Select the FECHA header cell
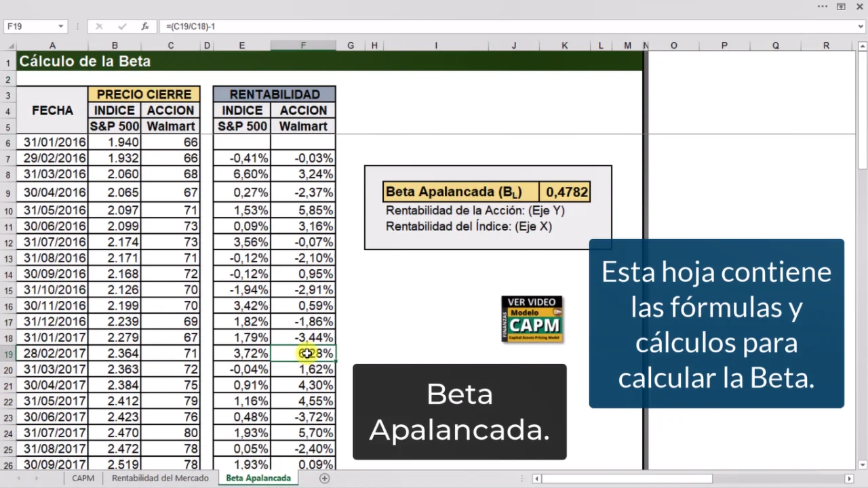This screenshot has height=488, width=868. 52,110
